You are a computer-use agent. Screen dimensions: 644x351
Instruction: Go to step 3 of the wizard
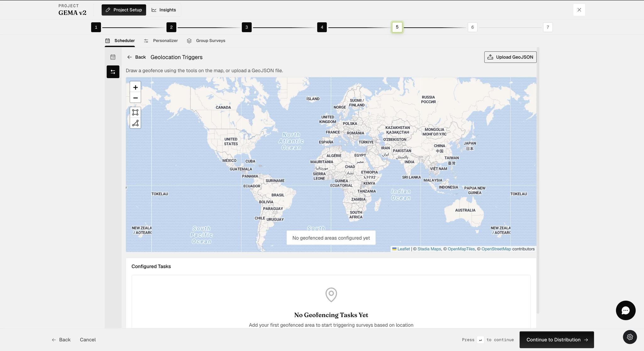click(247, 27)
